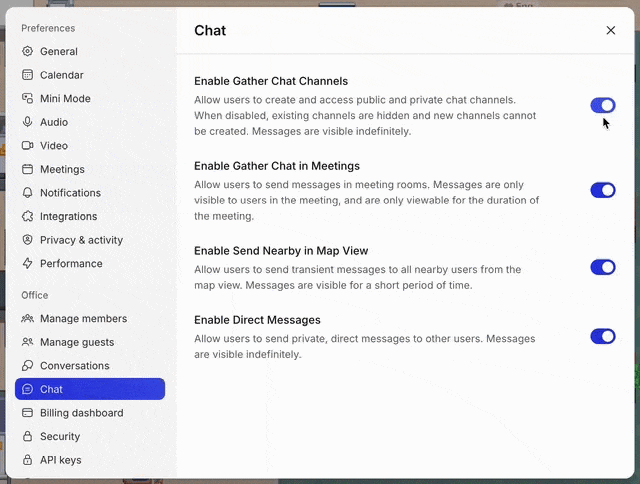Open Meetings preferences
This screenshot has height=484, width=640.
(x=90, y=169)
